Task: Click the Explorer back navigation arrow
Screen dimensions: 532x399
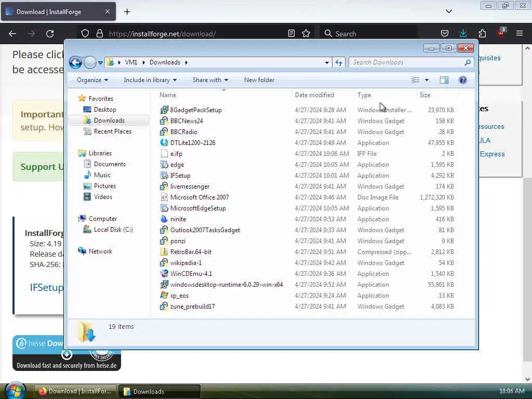Action: coord(75,62)
